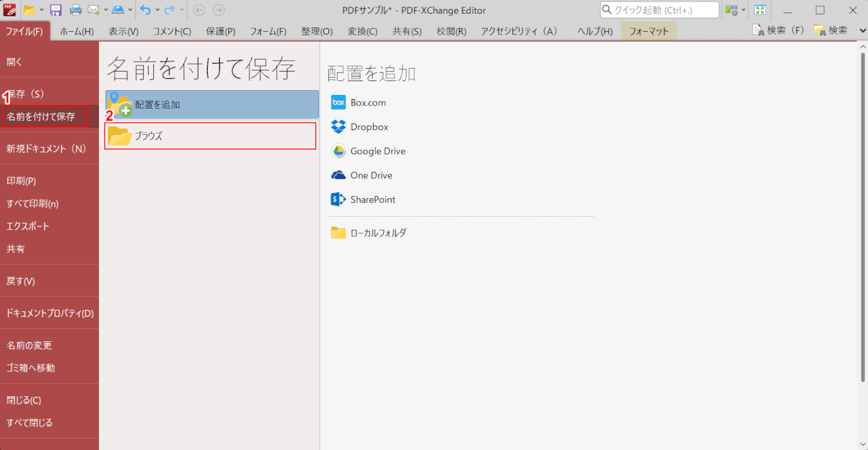This screenshot has width=868, height=450.
Task: Open the アクセシビリティ(A) ribbon tab
Action: point(519,31)
